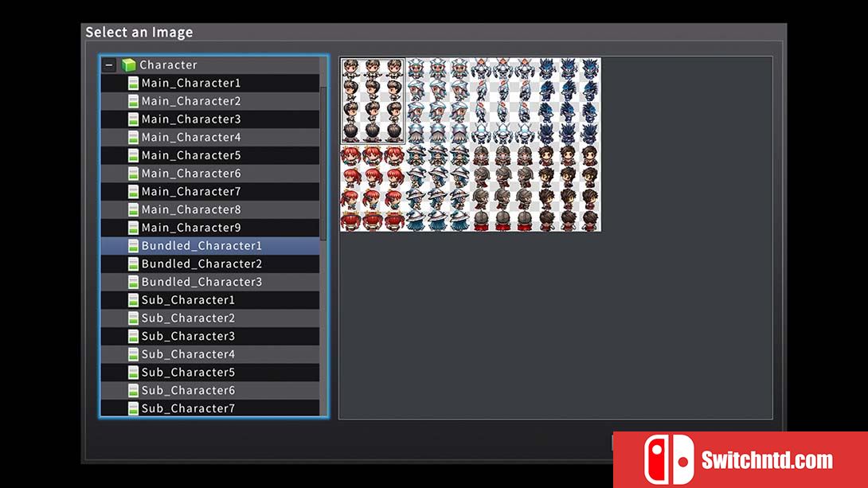Viewport: 868px width, 488px height.
Task: Select the Sub_Character7 text entry
Action: tap(188, 408)
